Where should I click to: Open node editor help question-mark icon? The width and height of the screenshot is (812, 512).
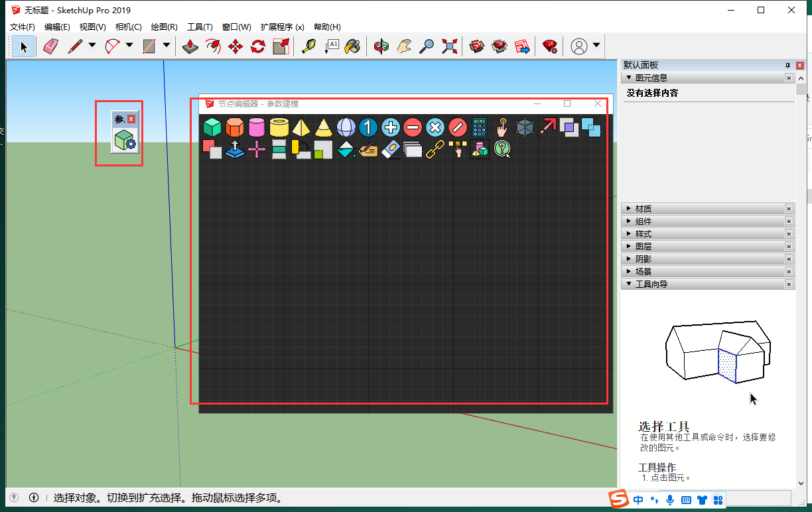point(502,149)
